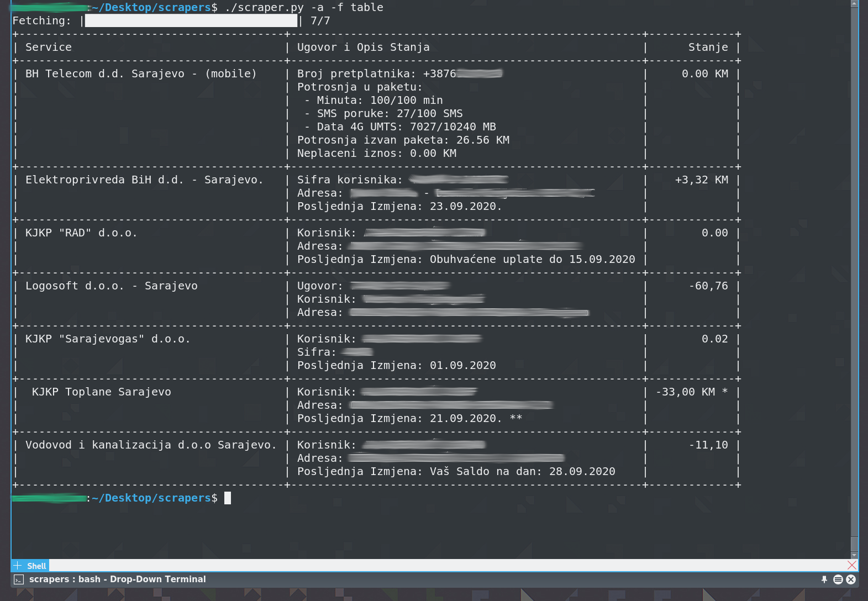Click 'KJKP "RAD" d.o.o.' row
This screenshot has height=601, width=868.
pos(81,233)
